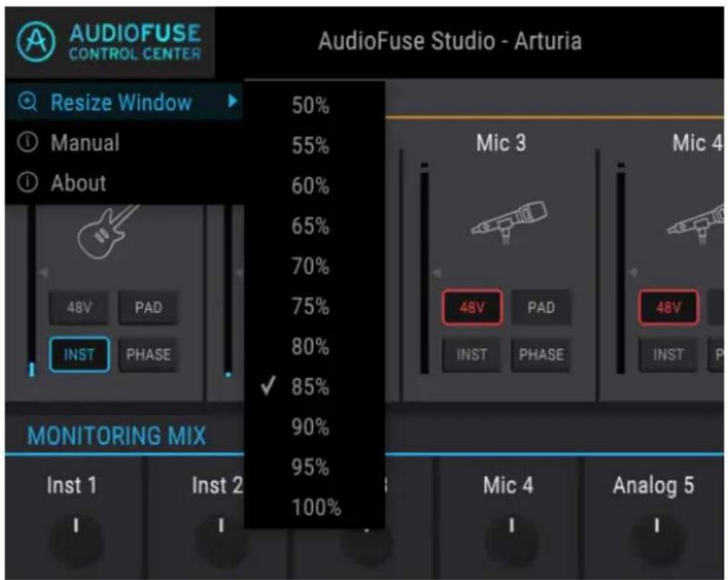
Task: Click the small arrow on Mic 3 channel
Action: tap(437, 273)
